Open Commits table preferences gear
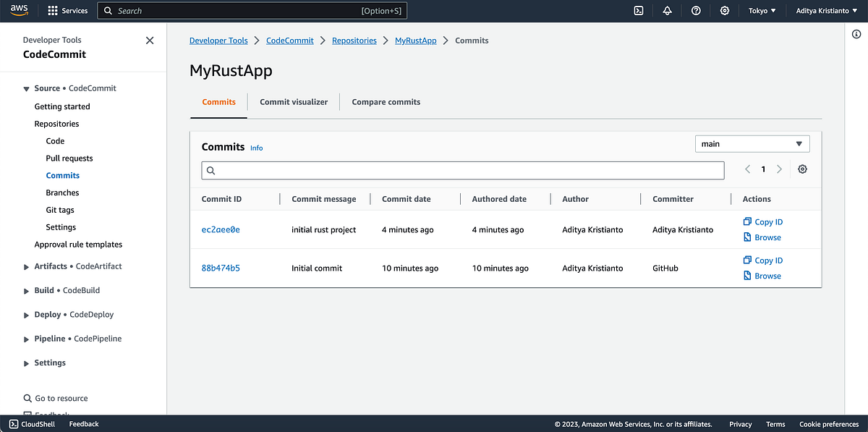This screenshot has width=868, height=432. (x=801, y=169)
